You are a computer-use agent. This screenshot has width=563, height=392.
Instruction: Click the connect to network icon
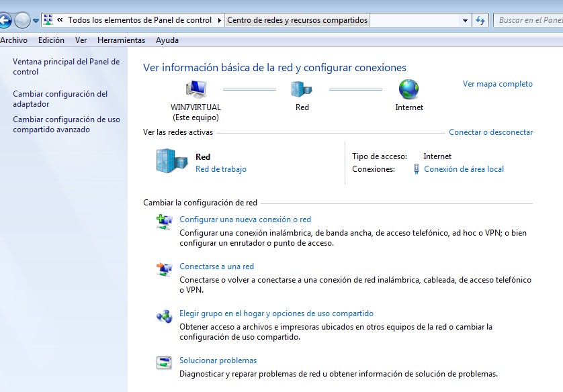click(x=165, y=269)
